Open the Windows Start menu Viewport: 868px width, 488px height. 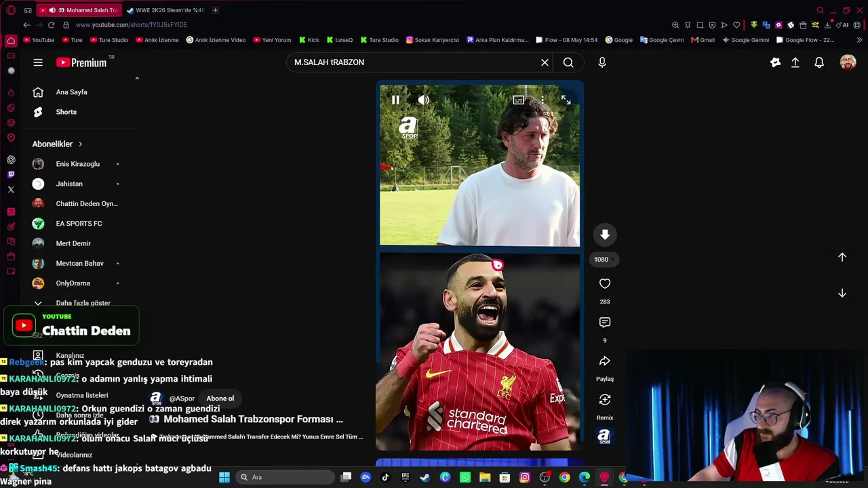pyautogui.click(x=224, y=477)
